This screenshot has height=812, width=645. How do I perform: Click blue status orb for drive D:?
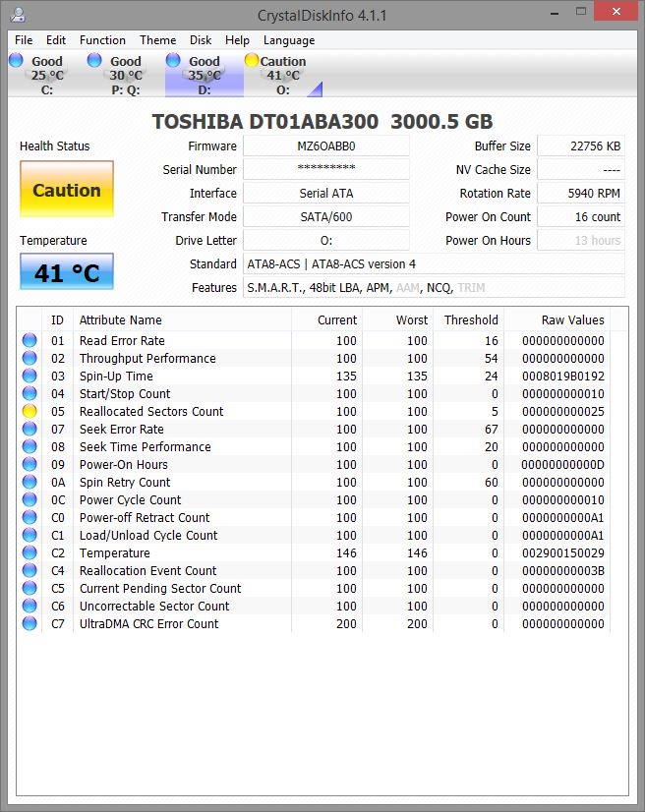[173, 60]
